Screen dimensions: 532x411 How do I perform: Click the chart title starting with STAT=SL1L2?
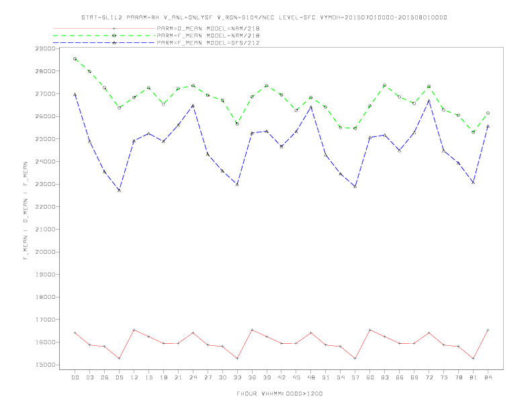[x=264, y=17]
